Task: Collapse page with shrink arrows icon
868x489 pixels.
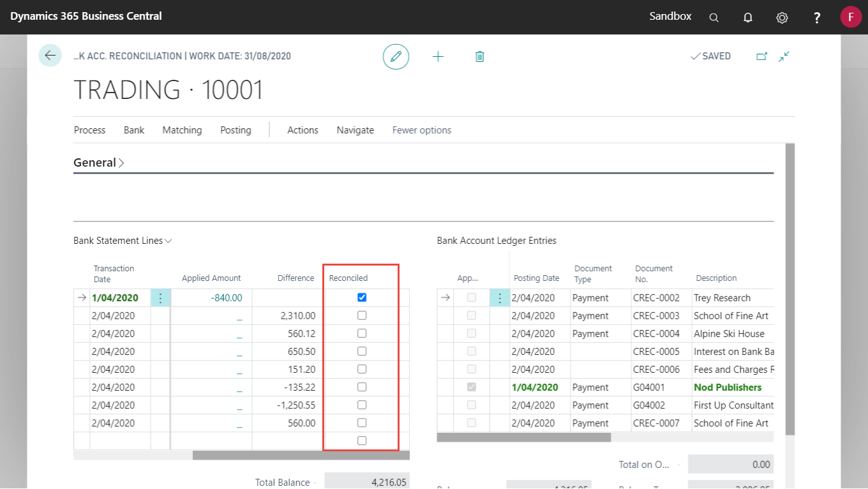Action: [x=784, y=56]
